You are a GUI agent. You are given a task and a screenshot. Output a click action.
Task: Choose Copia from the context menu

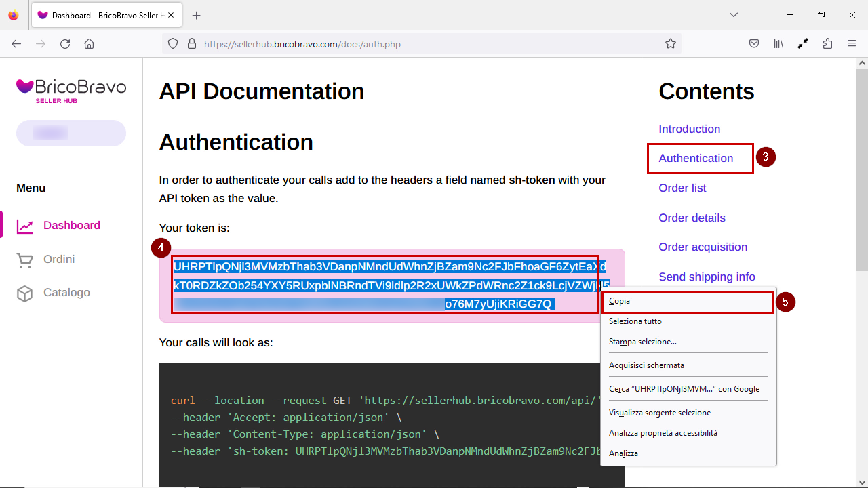pyautogui.click(x=688, y=302)
